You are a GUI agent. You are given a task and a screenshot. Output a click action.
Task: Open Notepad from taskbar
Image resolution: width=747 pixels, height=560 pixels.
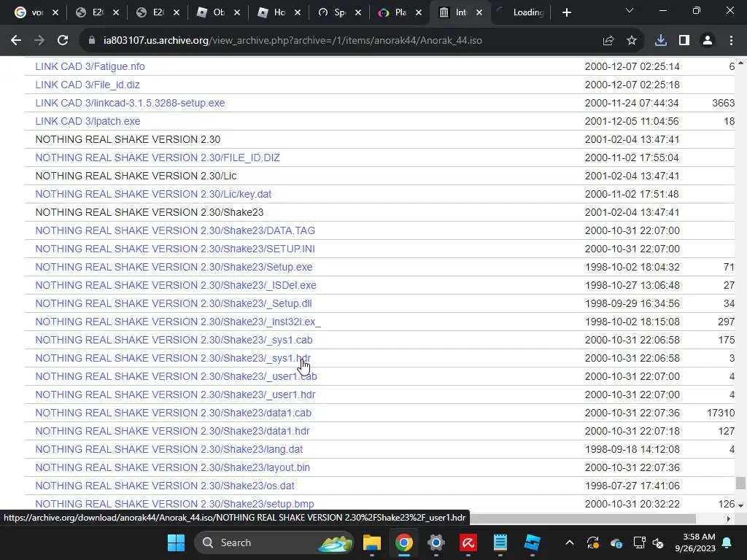click(x=500, y=542)
